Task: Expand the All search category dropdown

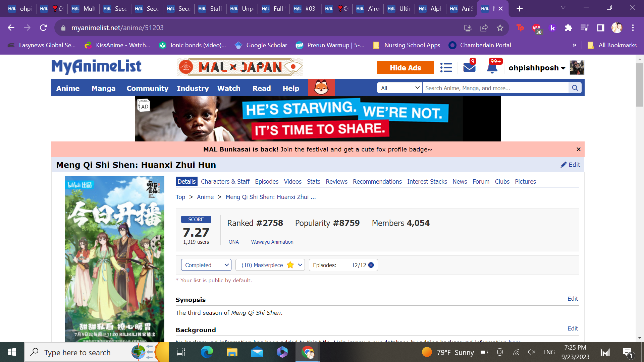Action: point(399,88)
